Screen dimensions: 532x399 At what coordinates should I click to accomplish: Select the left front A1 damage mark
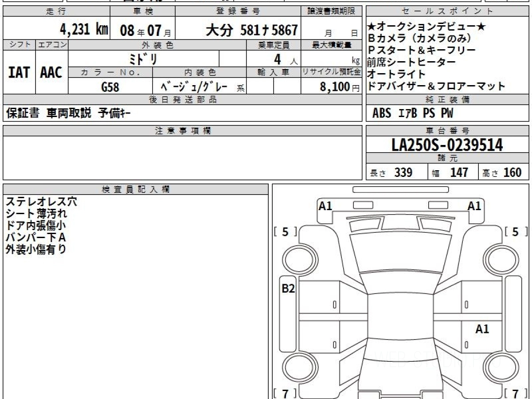click(x=325, y=206)
